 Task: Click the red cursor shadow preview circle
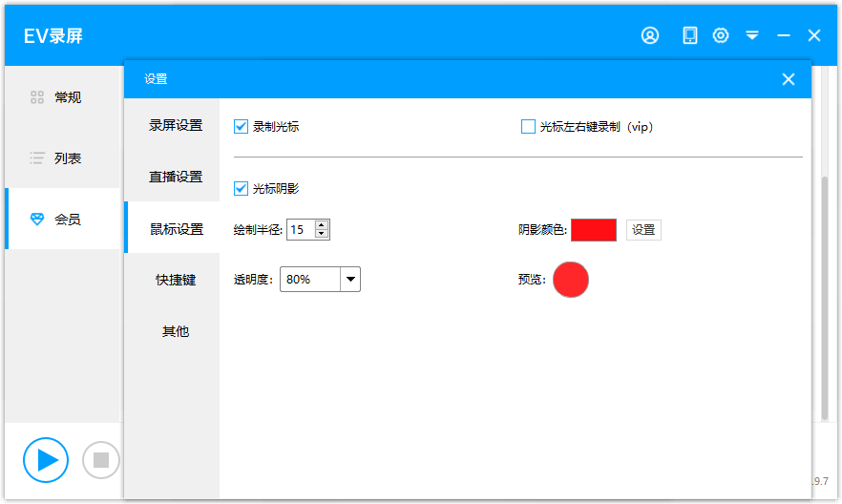point(571,280)
